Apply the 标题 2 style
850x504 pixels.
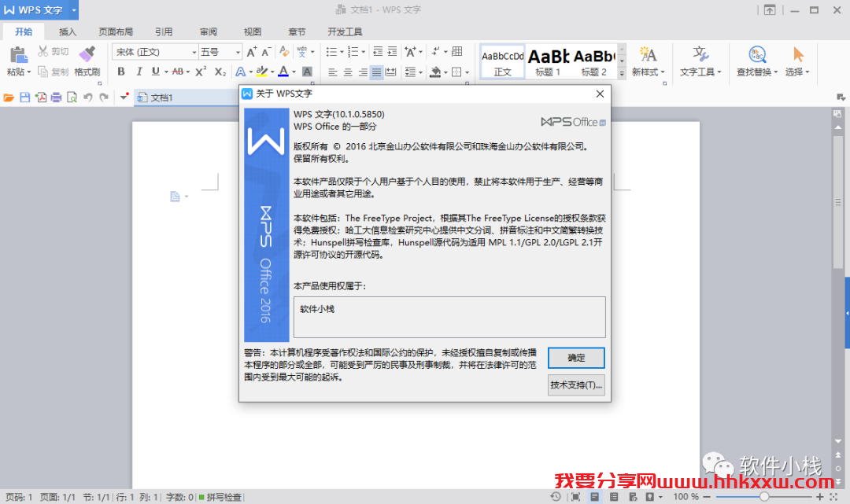point(593,61)
